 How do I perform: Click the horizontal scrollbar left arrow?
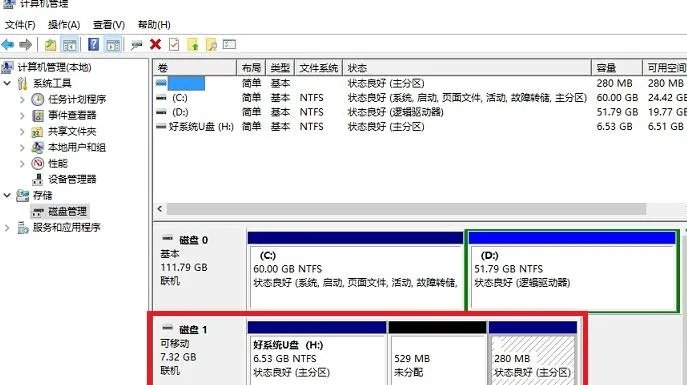160,209
